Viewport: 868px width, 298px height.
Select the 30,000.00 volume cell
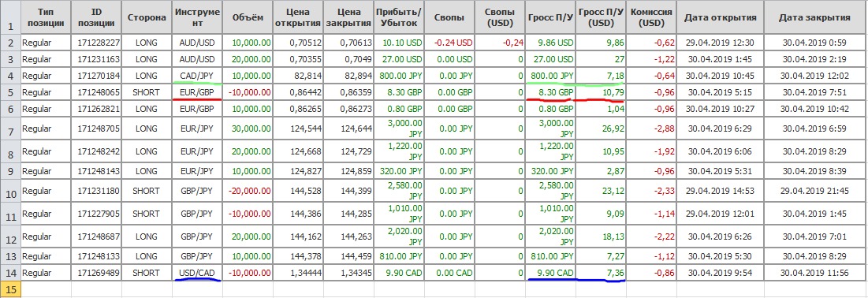pos(248,129)
